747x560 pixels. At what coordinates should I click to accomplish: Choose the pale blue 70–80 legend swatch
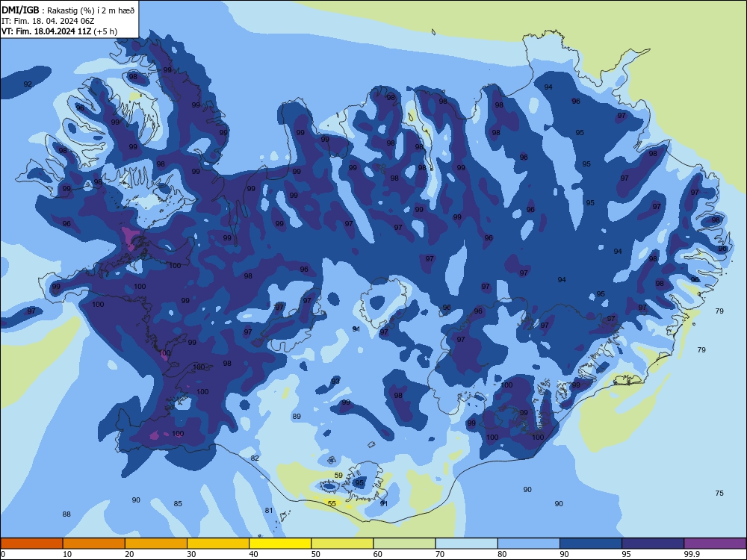click(x=466, y=544)
